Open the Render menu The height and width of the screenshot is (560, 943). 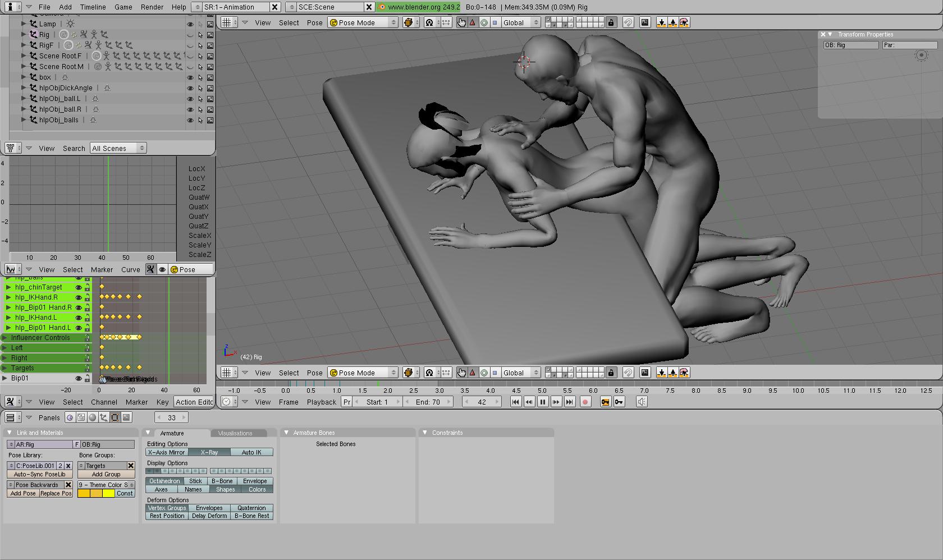coord(152,7)
